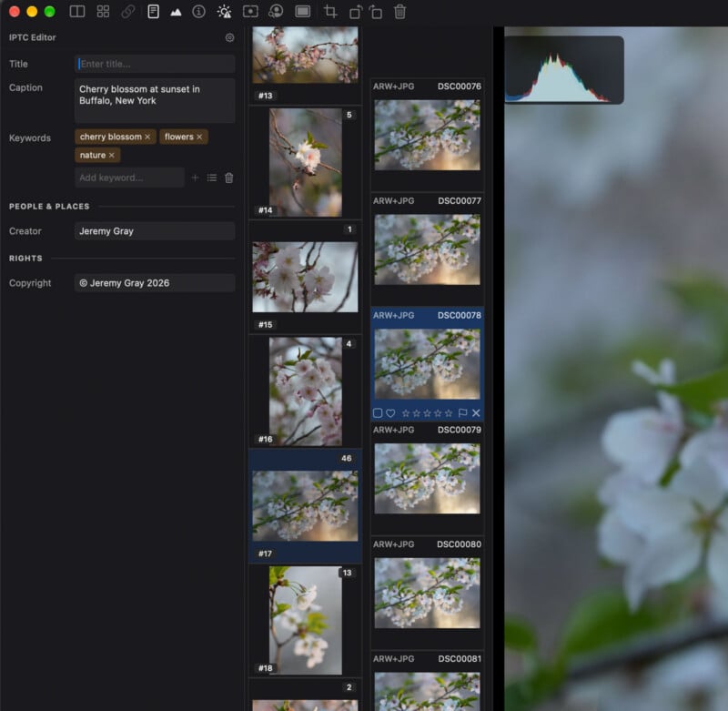
Task: Select photo thumbnail DSC00078
Action: (427, 364)
